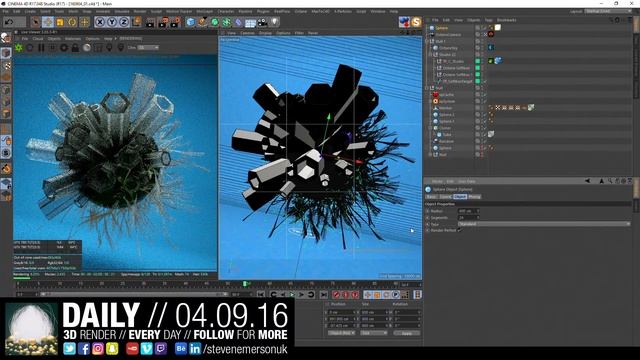Image resolution: width=640 pixels, height=360 pixels.
Task: Expand the bottom Null object
Action: click(429, 155)
